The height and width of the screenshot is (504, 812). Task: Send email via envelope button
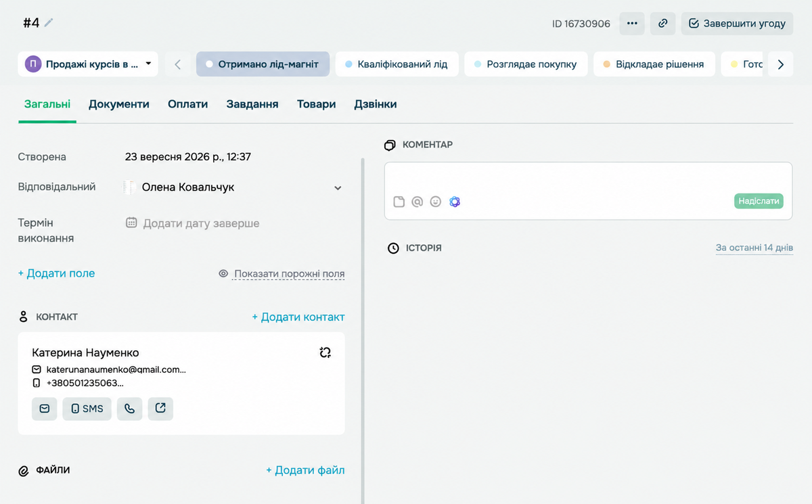click(44, 409)
